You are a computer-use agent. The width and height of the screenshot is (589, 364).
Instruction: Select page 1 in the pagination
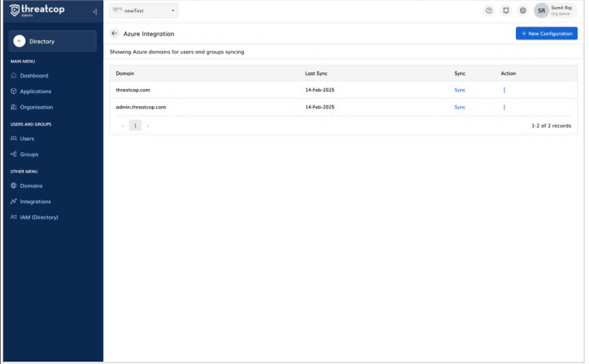point(135,125)
